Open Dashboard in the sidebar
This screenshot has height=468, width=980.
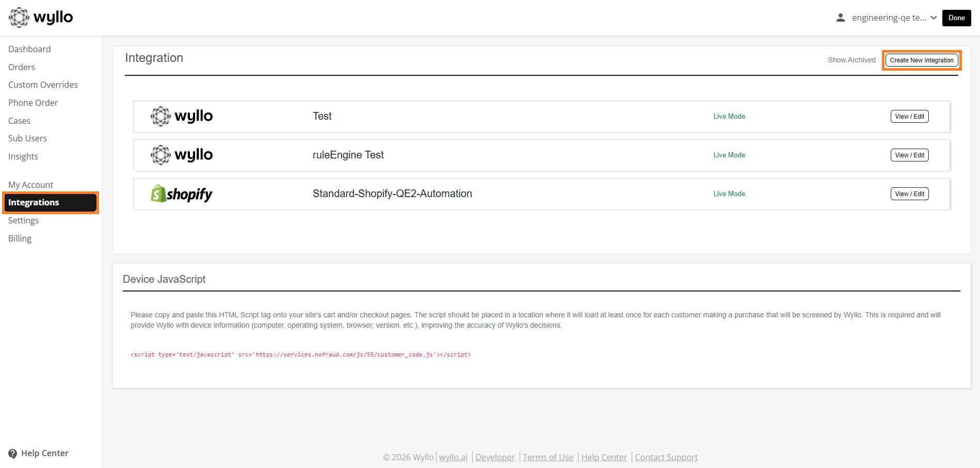(x=29, y=49)
